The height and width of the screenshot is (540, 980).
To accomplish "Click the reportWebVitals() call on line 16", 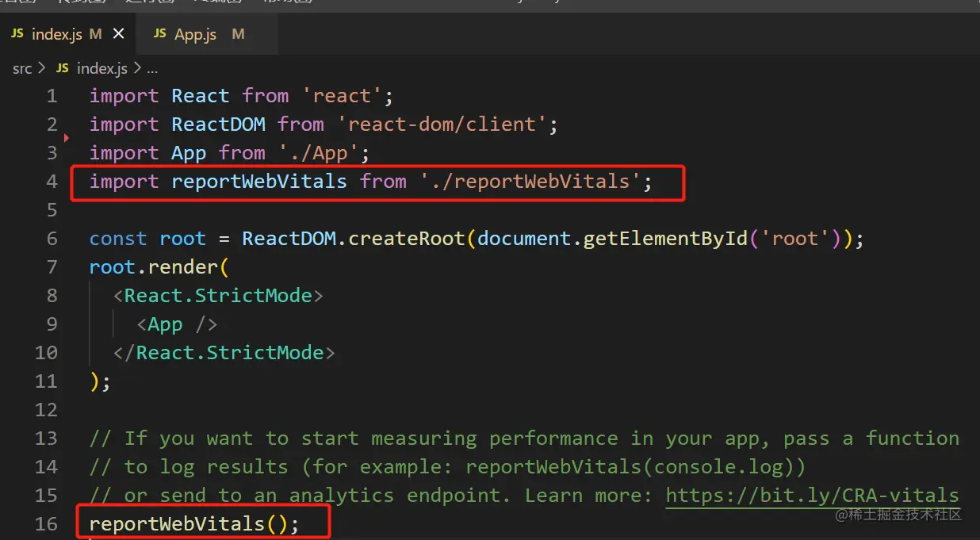I will [195, 524].
